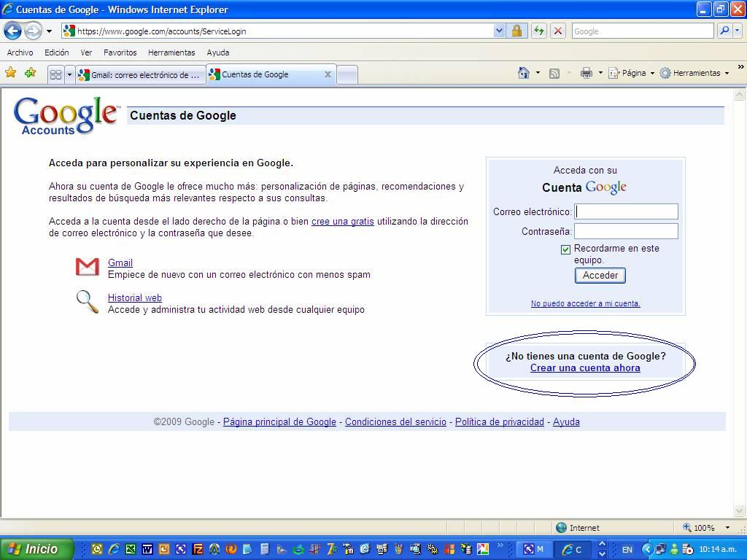Click the Gmail envelope icon

point(88,267)
